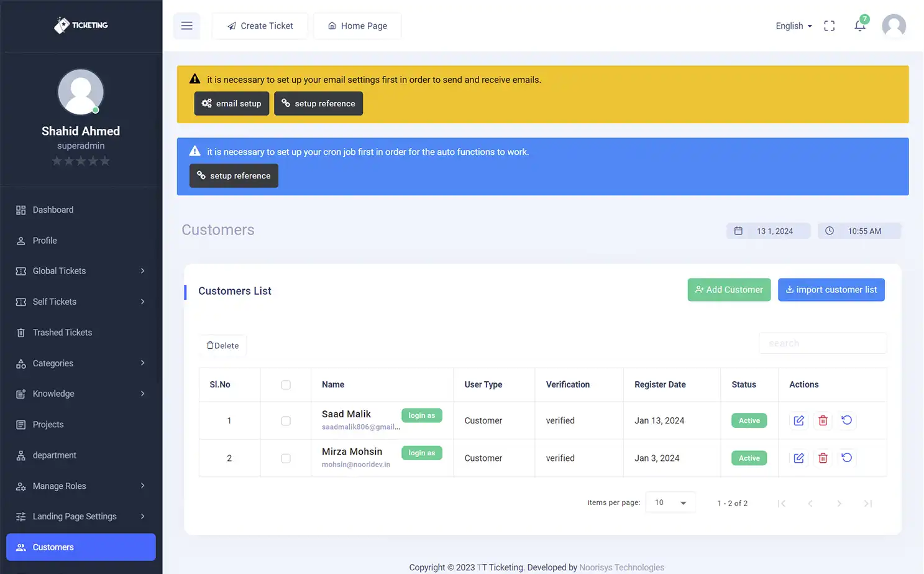
Task: Open Dashboard from the sidebar
Action: (53, 210)
